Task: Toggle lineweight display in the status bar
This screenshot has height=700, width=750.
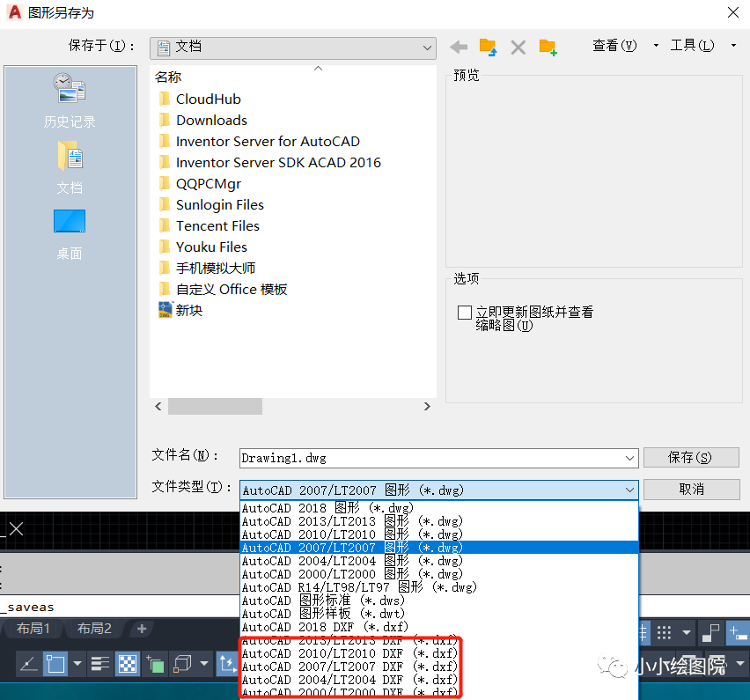Action: coord(100,664)
